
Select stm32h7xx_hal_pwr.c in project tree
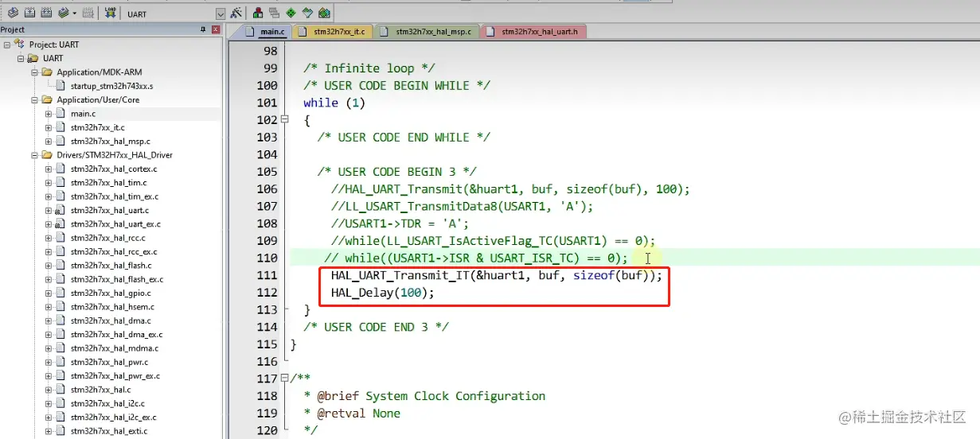pos(109,362)
